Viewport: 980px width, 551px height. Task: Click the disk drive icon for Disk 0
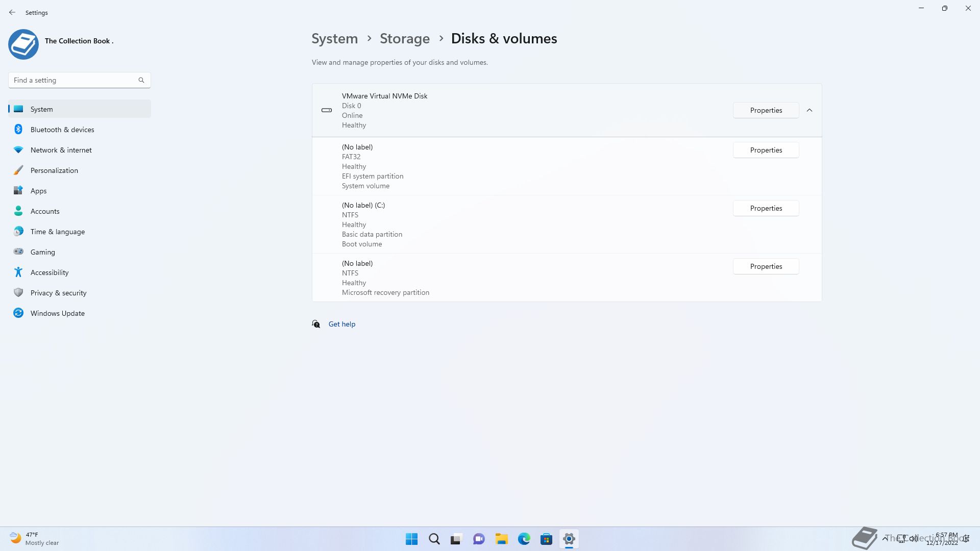[327, 110]
